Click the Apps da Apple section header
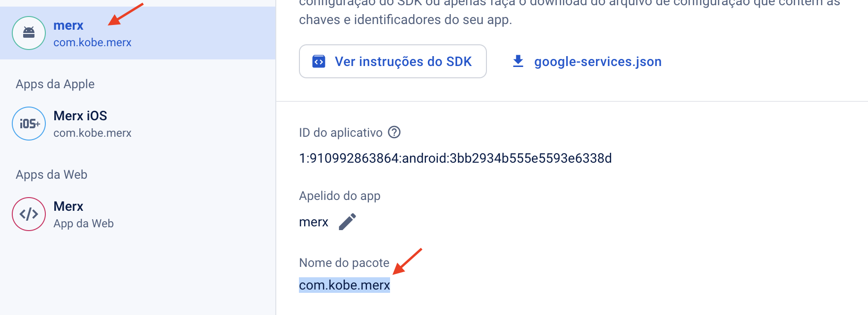The image size is (868, 315). (x=55, y=84)
